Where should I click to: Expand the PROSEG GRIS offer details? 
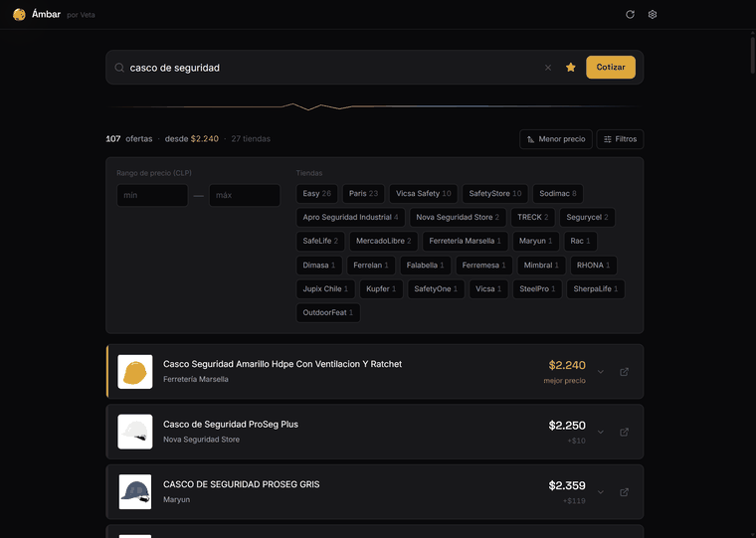[x=600, y=492]
